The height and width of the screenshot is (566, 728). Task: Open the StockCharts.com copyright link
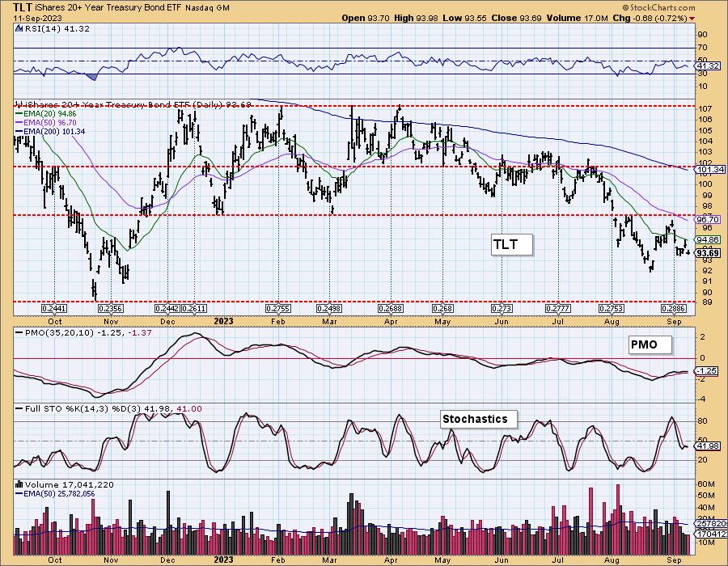(x=658, y=7)
